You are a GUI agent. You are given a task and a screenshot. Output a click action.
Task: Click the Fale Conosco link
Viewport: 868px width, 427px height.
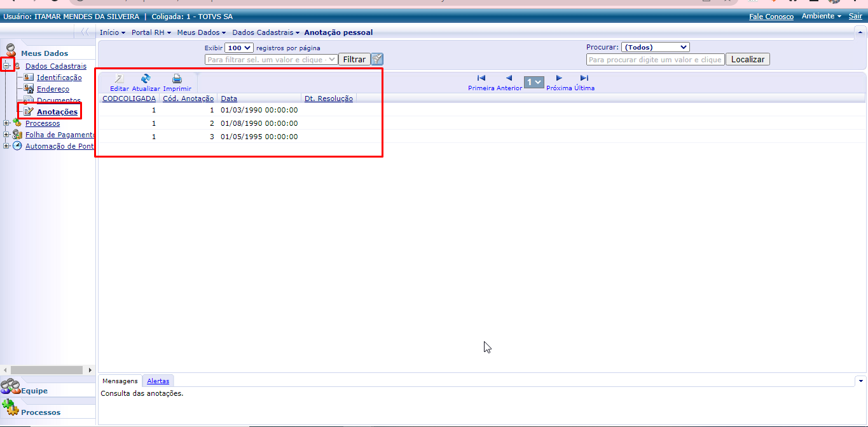click(771, 17)
